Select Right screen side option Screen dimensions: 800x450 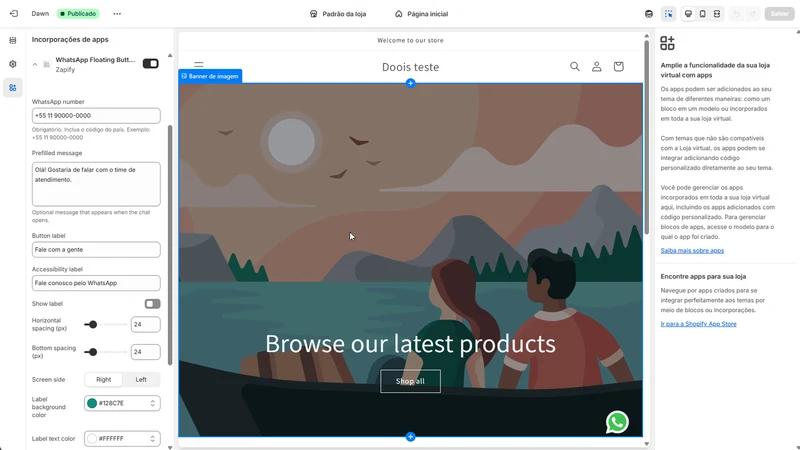tap(104, 380)
